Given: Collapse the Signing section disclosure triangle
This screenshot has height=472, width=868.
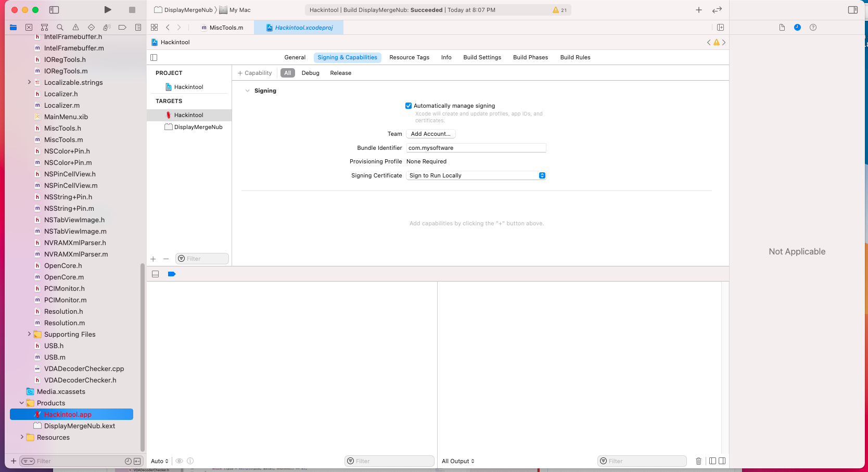Looking at the screenshot, I should click(248, 91).
